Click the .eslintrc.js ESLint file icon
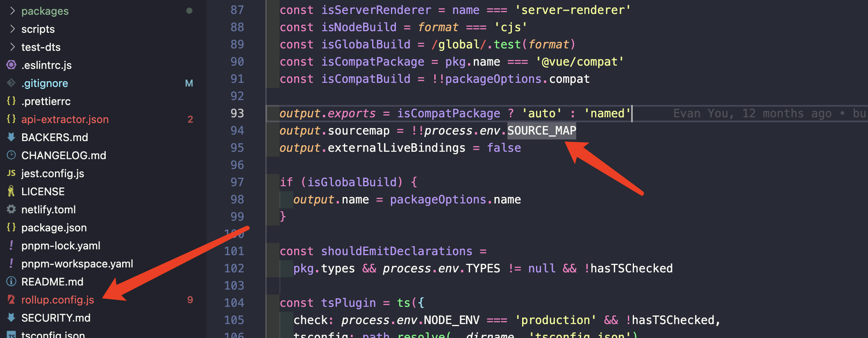Viewport: 868px width, 338px height. [x=11, y=65]
